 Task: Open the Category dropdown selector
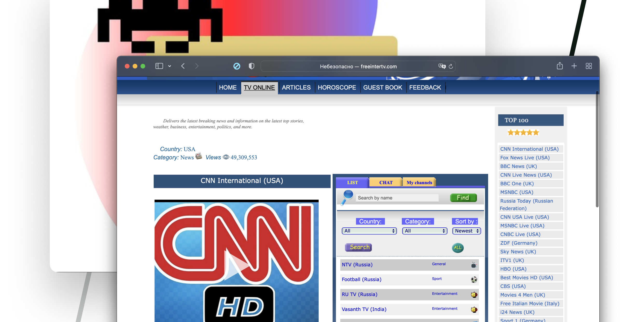[x=424, y=231]
